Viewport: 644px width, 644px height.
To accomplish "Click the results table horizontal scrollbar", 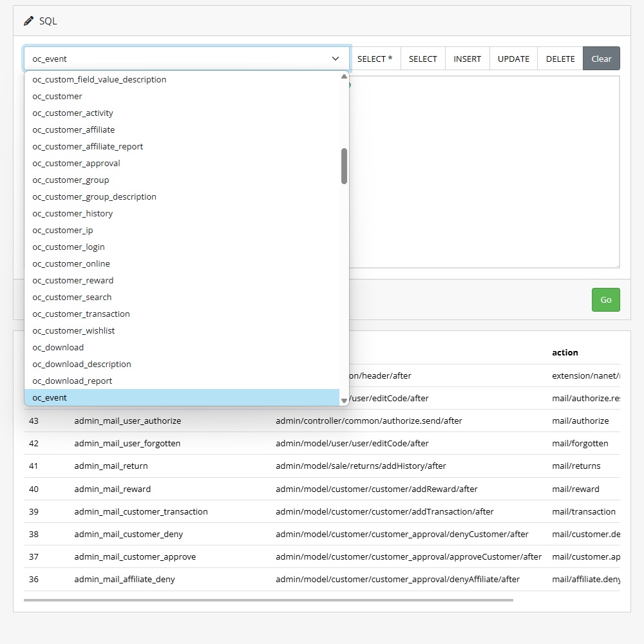I will 268,600.
